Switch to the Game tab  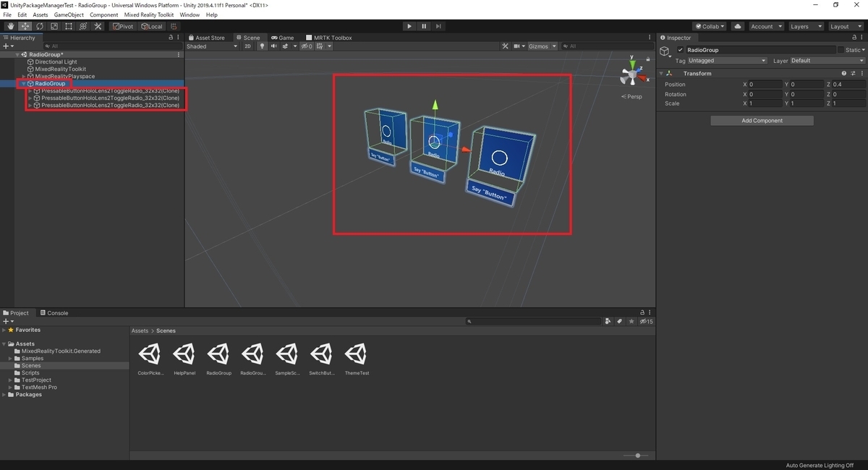(x=282, y=38)
